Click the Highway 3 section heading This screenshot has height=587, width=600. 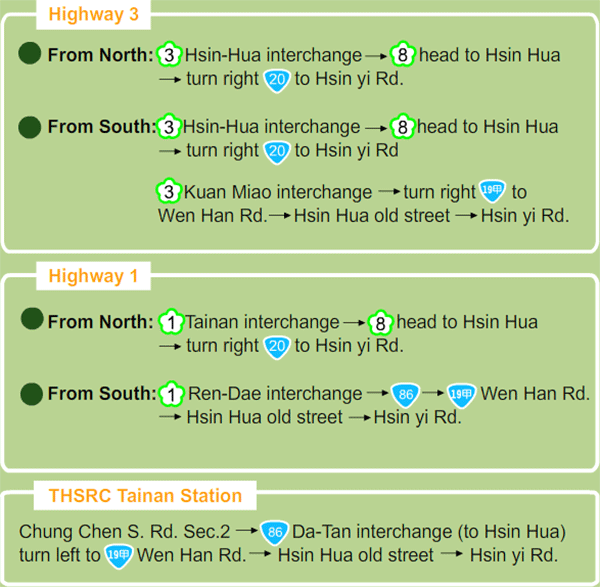93,15
